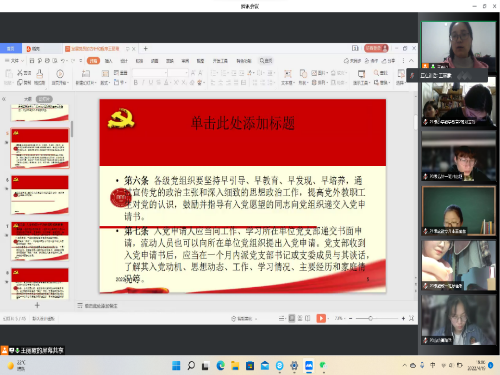This screenshot has height=375, width=500.
Task: Click the Bold formatting icon
Action: pyautogui.click(x=136, y=82)
